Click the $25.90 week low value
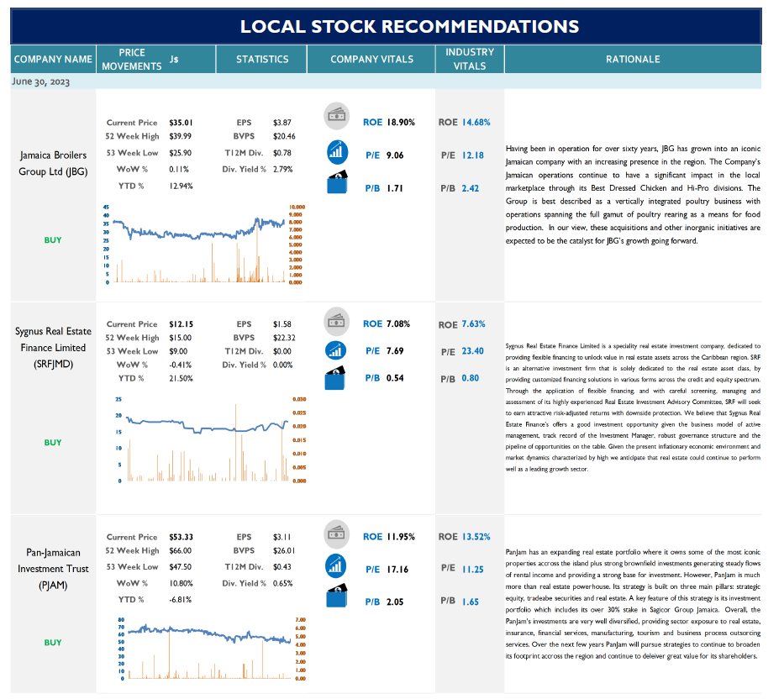 [x=182, y=155]
